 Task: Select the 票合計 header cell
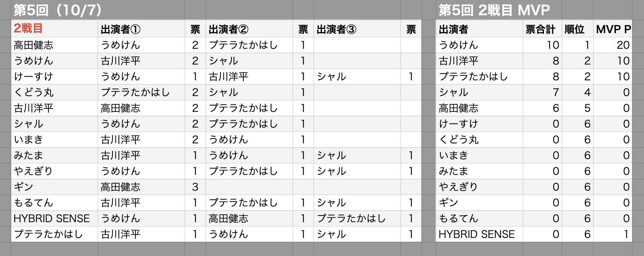click(540, 29)
